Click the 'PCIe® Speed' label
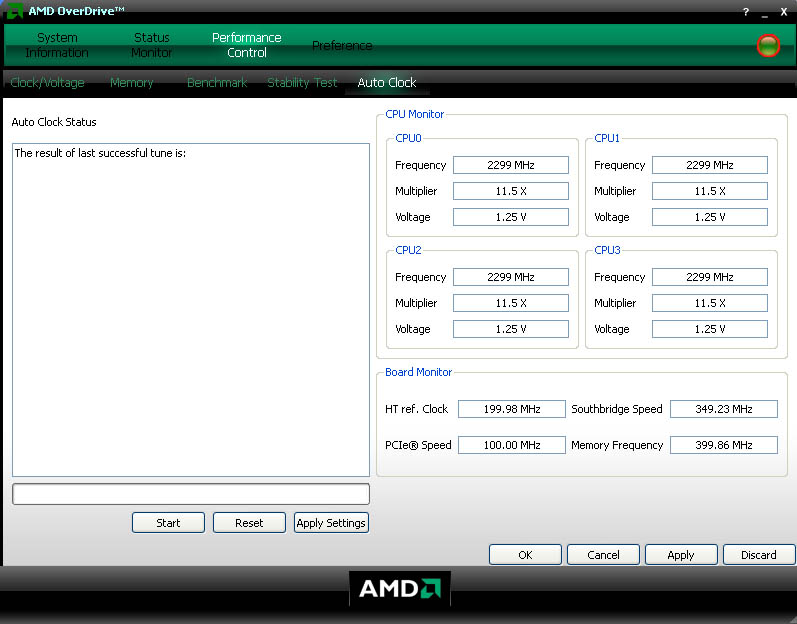This screenshot has height=624, width=797. [x=418, y=445]
